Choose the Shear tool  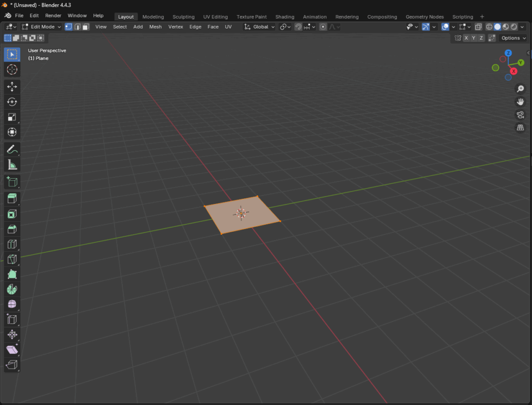(x=12, y=350)
